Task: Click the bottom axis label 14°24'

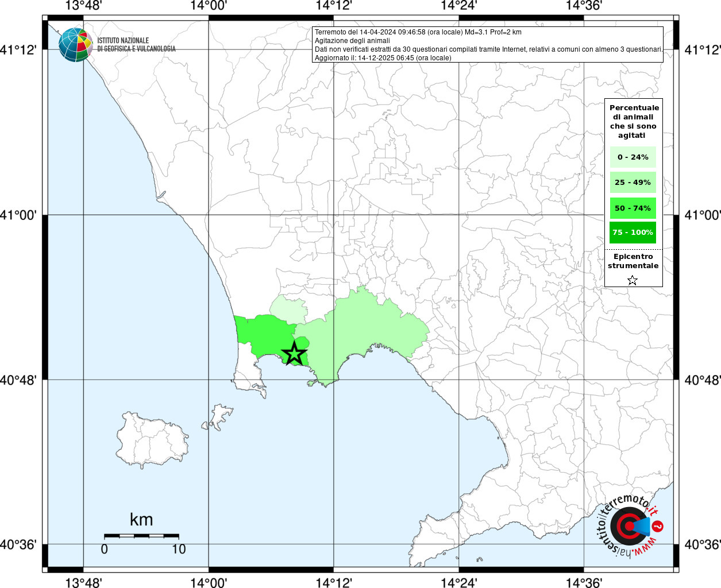Action: coord(459,583)
